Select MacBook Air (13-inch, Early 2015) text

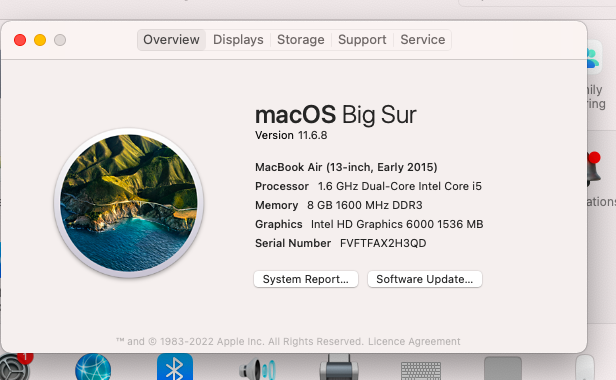[x=346, y=167]
